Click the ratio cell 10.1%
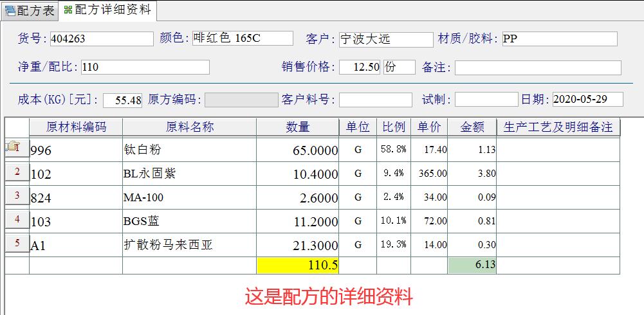The width and height of the screenshot is (644, 315). [x=394, y=221]
